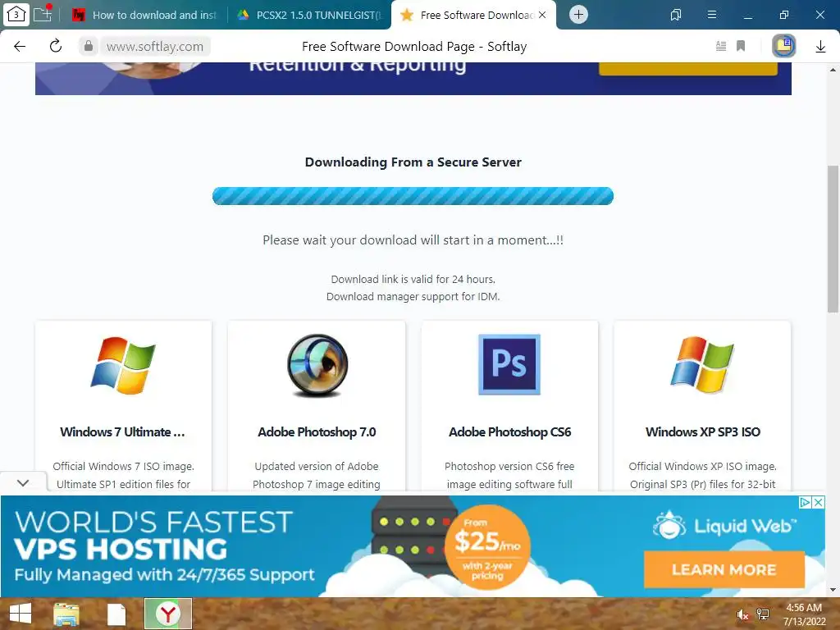Collapse the bottom ad with chevron

22,482
